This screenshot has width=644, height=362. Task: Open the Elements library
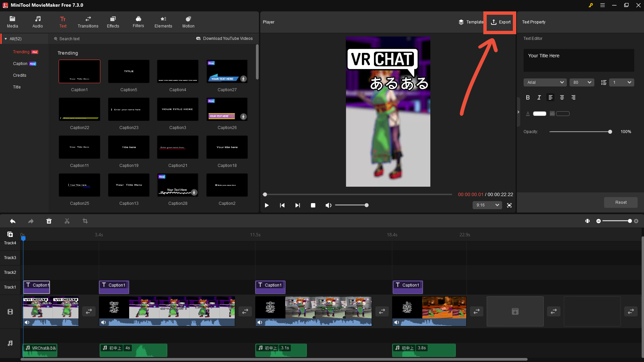coord(163,22)
